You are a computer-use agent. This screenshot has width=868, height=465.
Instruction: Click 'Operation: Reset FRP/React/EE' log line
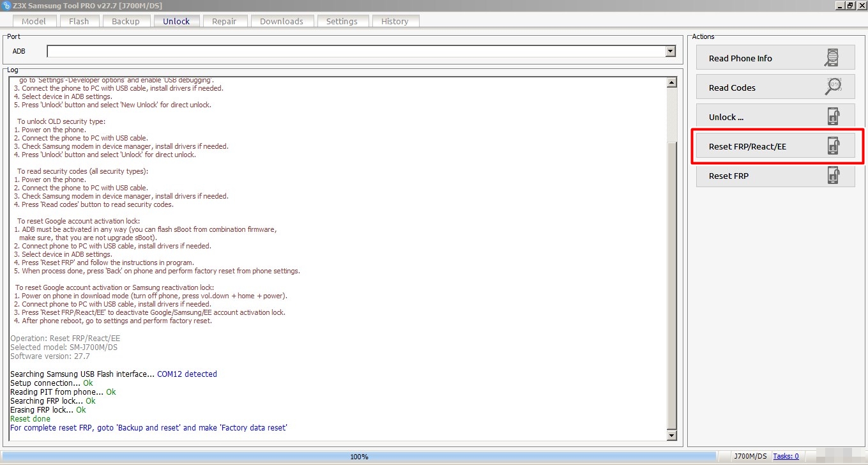65,339
